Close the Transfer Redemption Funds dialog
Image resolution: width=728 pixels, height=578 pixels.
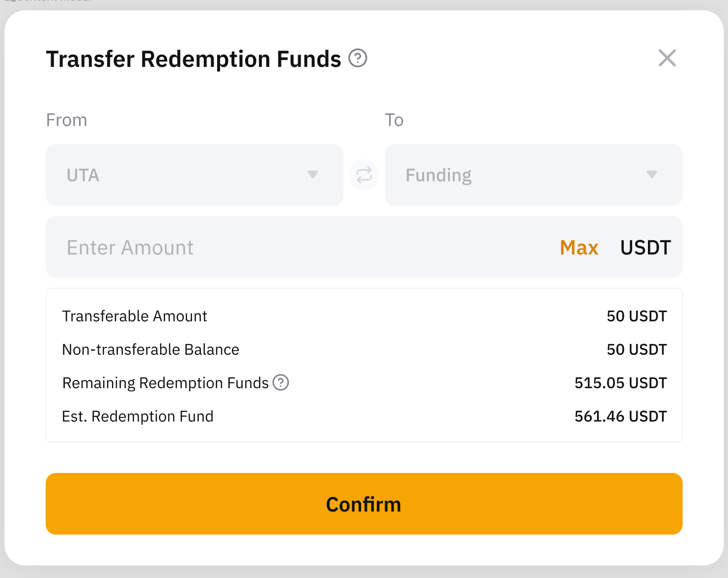667,58
